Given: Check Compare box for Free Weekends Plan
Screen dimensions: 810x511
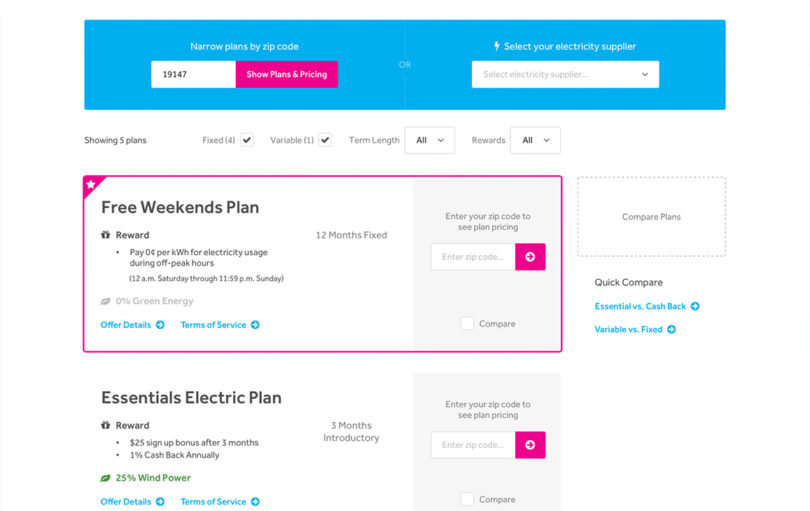Looking at the screenshot, I should click(467, 324).
